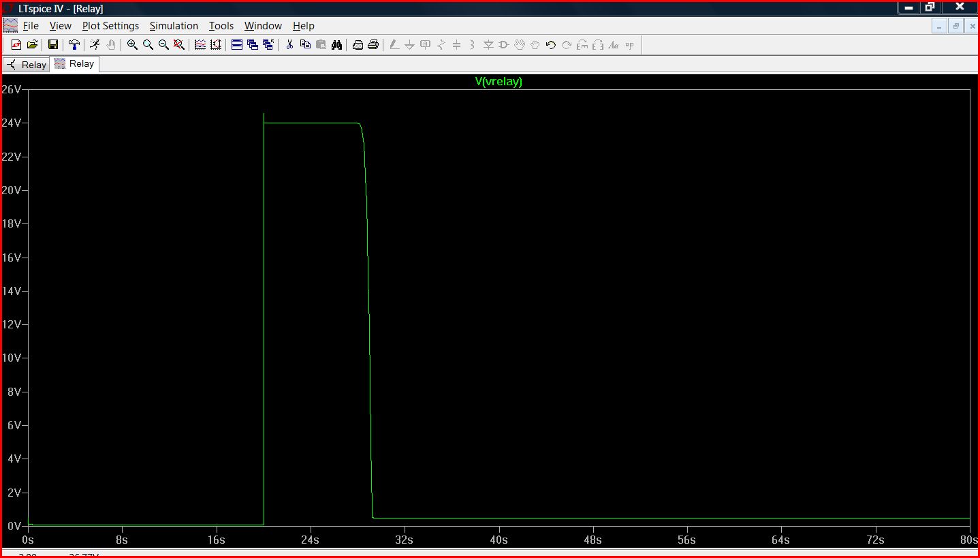This screenshot has width=980, height=558.
Task: Click the Copy toolbar icon
Action: click(305, 45)
